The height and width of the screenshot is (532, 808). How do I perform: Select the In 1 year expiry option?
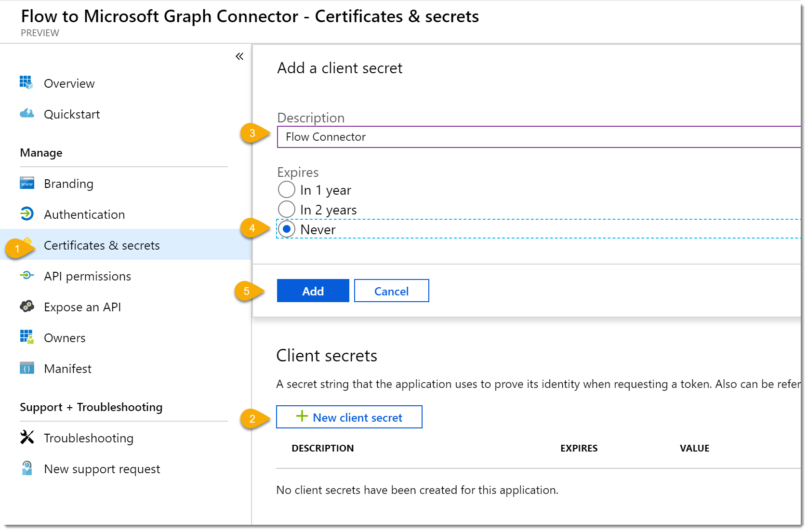[x=286, y=189]
